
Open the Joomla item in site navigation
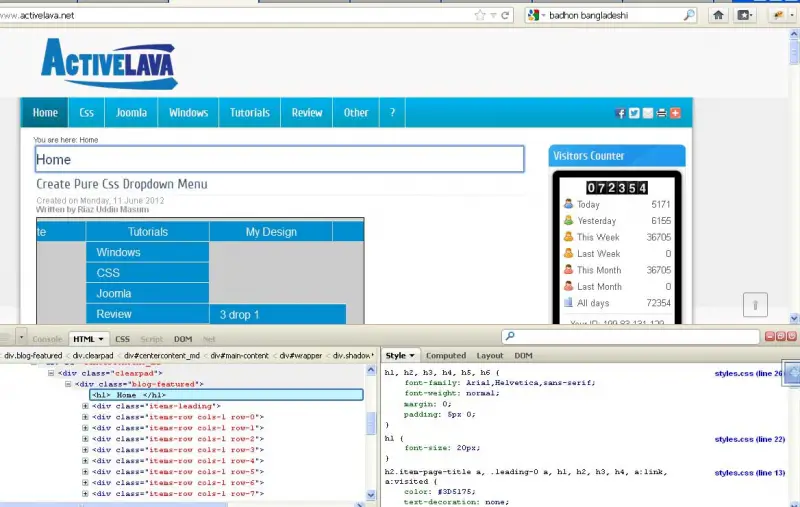(x=131, y=113)
